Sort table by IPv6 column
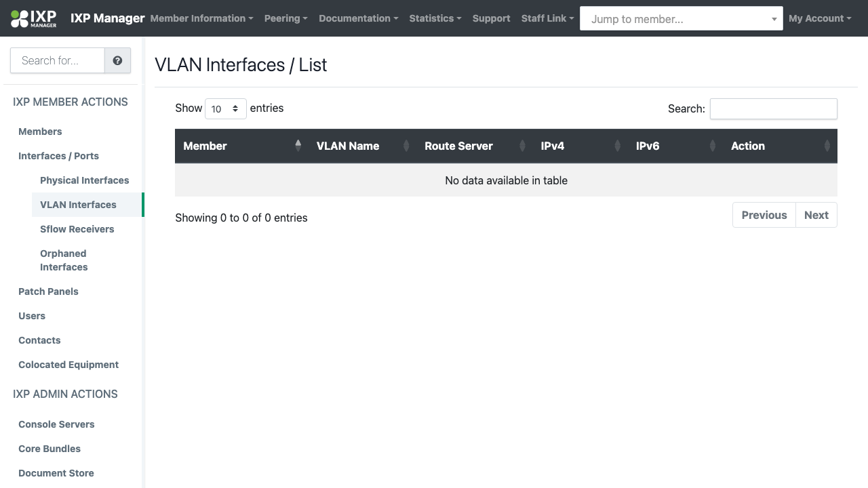 tap(675, 146)
